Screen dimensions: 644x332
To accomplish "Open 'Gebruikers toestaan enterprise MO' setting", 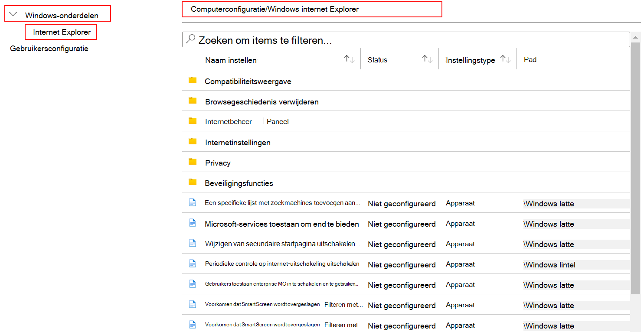I will (282, 284).
